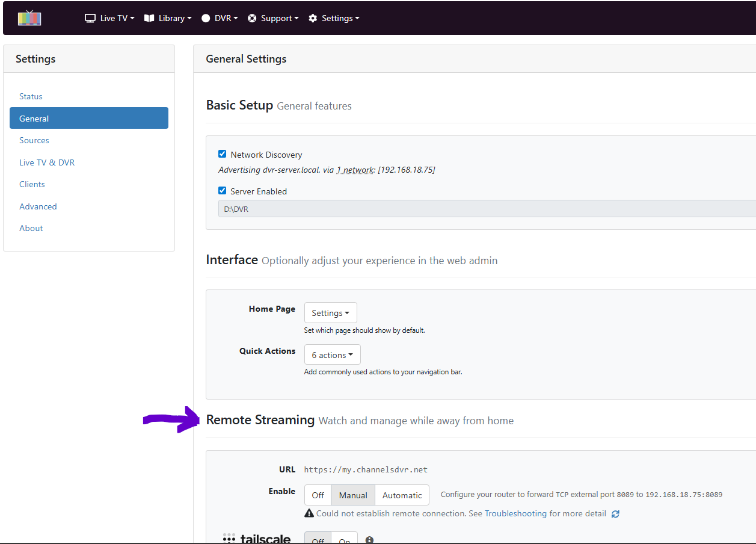Viewport: 756px width, 544px height.
Task: Click the '1 network' link under Network Discovery
Action: [355, 170]
